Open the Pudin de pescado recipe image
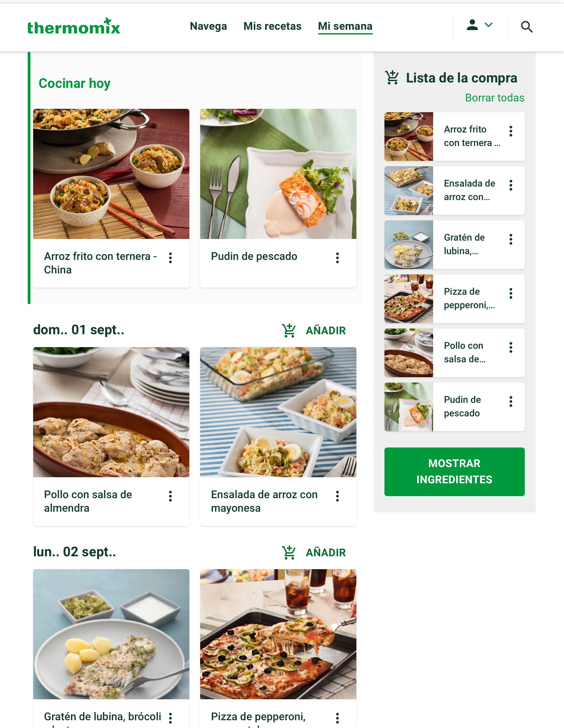This screenshot has width=564, height=728. 278,174
